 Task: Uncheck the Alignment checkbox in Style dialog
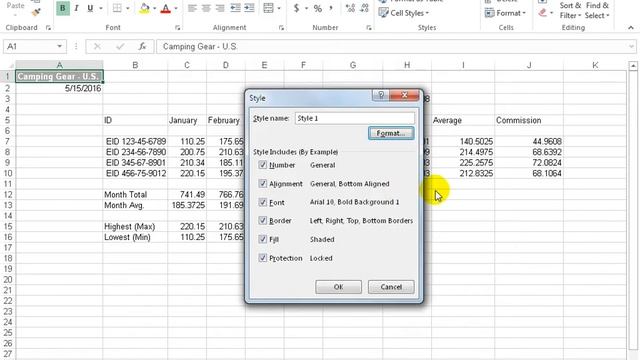(x=262, y=184)
